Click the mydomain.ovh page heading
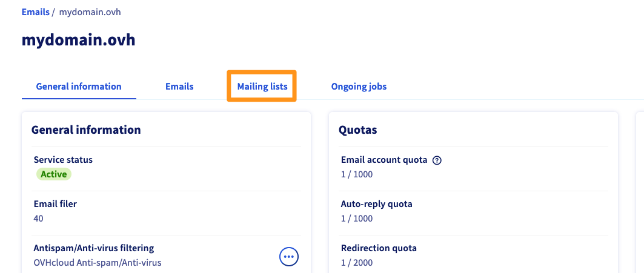Viewport: 644px width, 273px height. click(x=78, y=41)
